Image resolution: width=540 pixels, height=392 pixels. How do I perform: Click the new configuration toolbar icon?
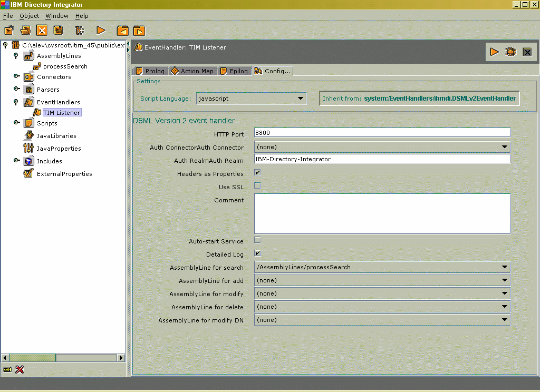coord(9,31)
